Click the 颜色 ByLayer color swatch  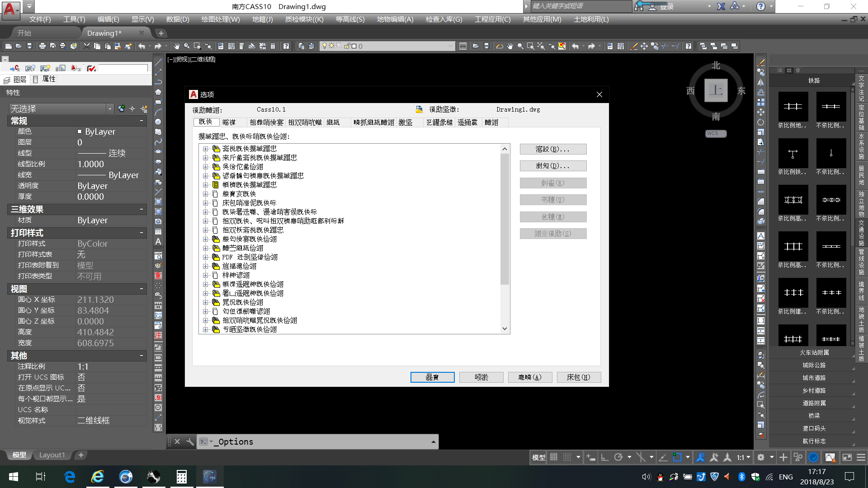[80, 131]
